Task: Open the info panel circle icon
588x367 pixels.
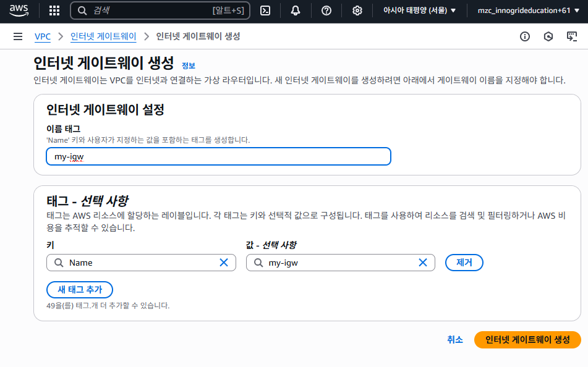Action: tap(525, 36)
